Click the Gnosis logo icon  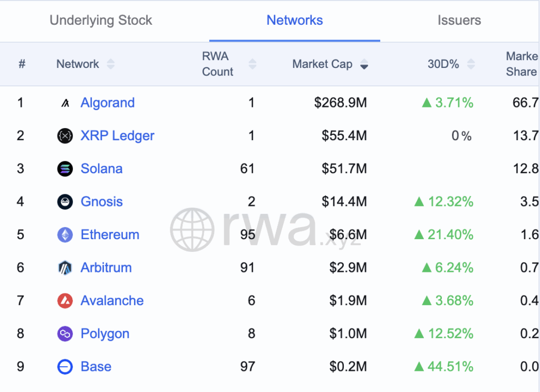coord(65,202)
